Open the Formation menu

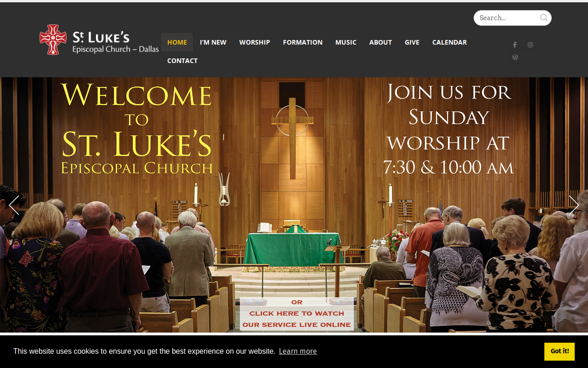tap(303, 42)
